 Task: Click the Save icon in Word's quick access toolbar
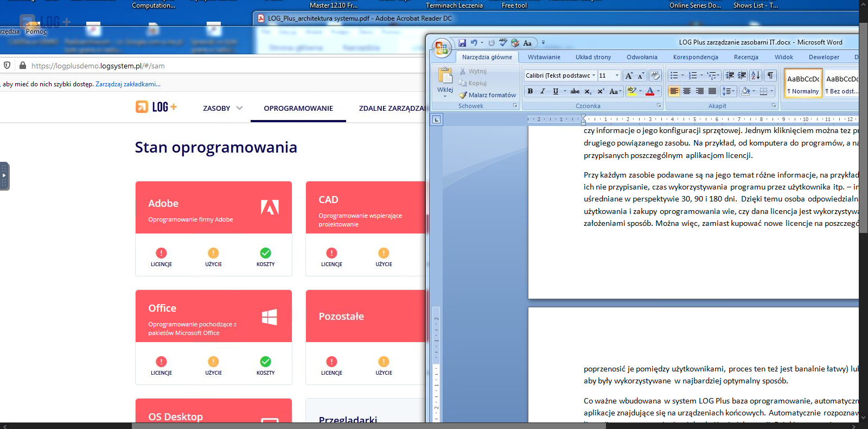point(462,43)
